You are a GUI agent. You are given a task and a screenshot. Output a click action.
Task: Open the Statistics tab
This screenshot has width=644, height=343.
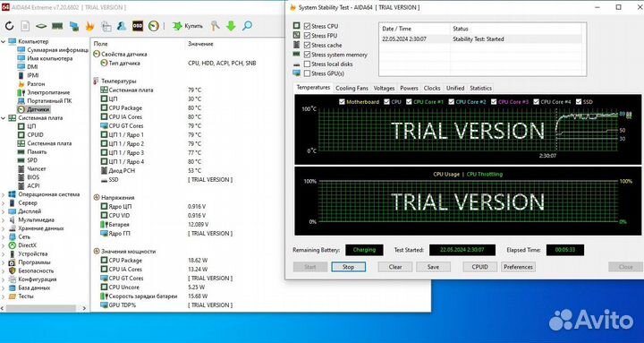tap(480, 88)
